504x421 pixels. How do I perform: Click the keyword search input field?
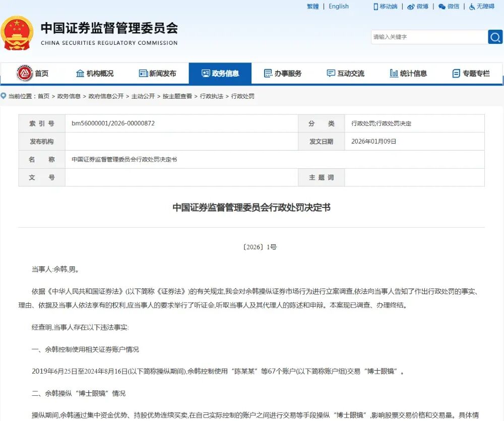(x=428, y=37)
